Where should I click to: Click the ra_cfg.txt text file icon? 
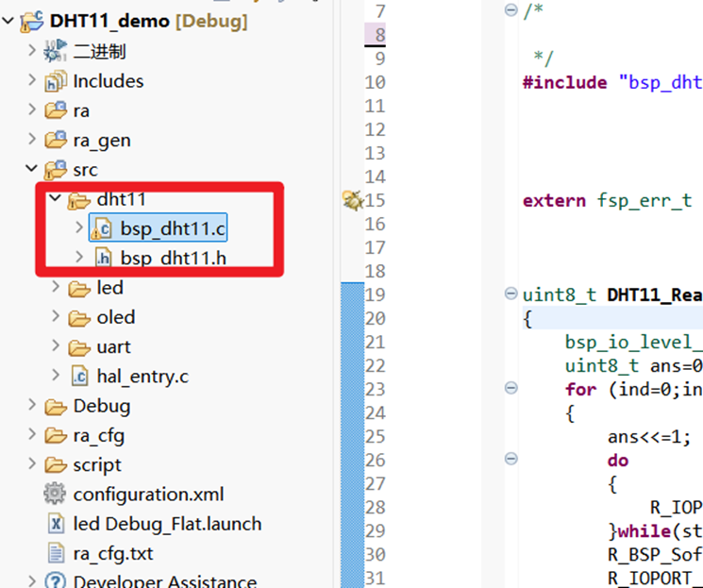click(x=56, y=553)
